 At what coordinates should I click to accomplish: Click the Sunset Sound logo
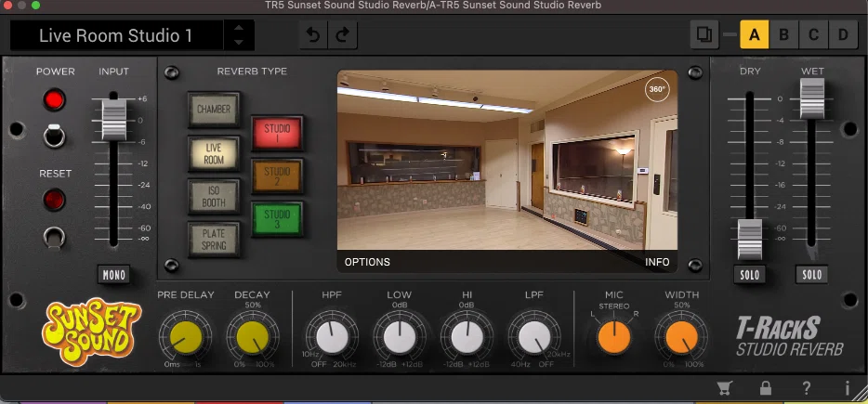(x=92, y=331)
